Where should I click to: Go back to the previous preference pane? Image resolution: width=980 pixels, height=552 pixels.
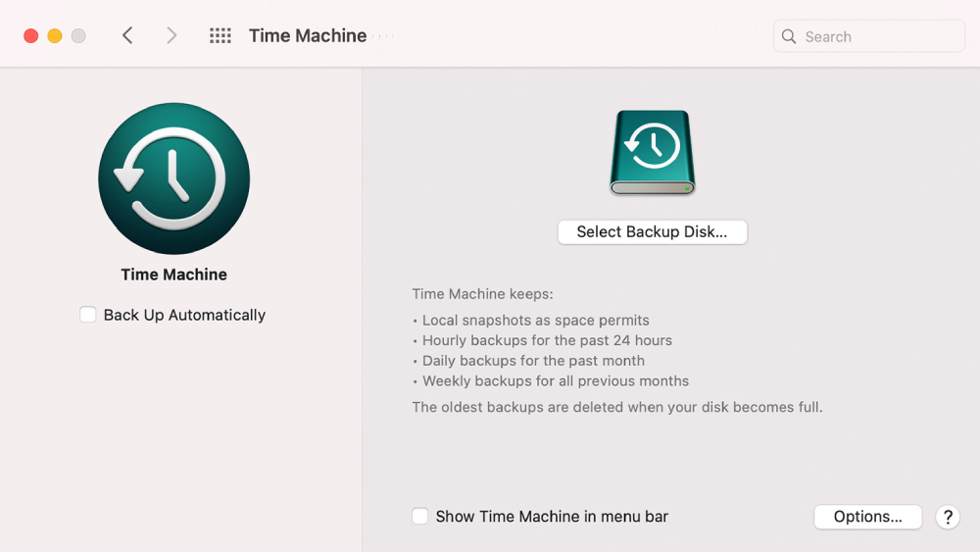(x=127, y=36)
